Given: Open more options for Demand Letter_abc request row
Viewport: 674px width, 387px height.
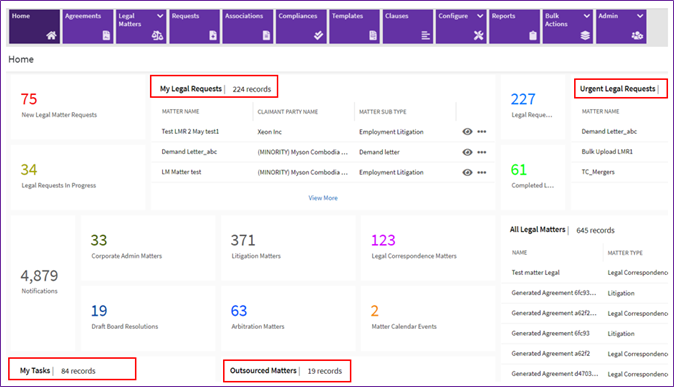Looking at the screenshot, I should tap(482, 152).
